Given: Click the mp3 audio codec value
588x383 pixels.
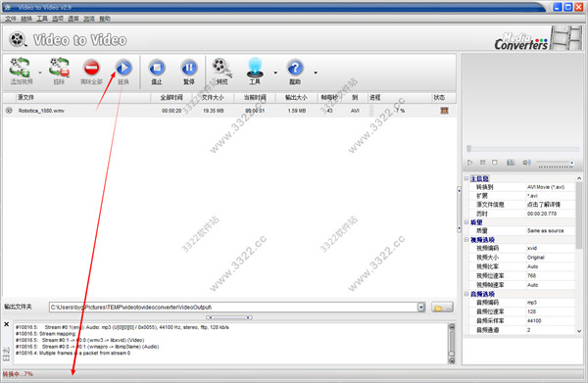Looking at the screenshot, I should pyautogui.click(x=532, y=303).
